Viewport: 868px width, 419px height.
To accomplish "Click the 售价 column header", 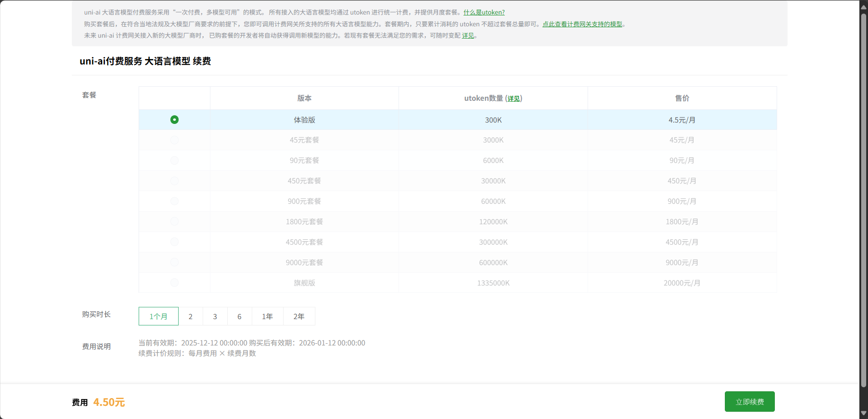I will click(x=682, y=98).
